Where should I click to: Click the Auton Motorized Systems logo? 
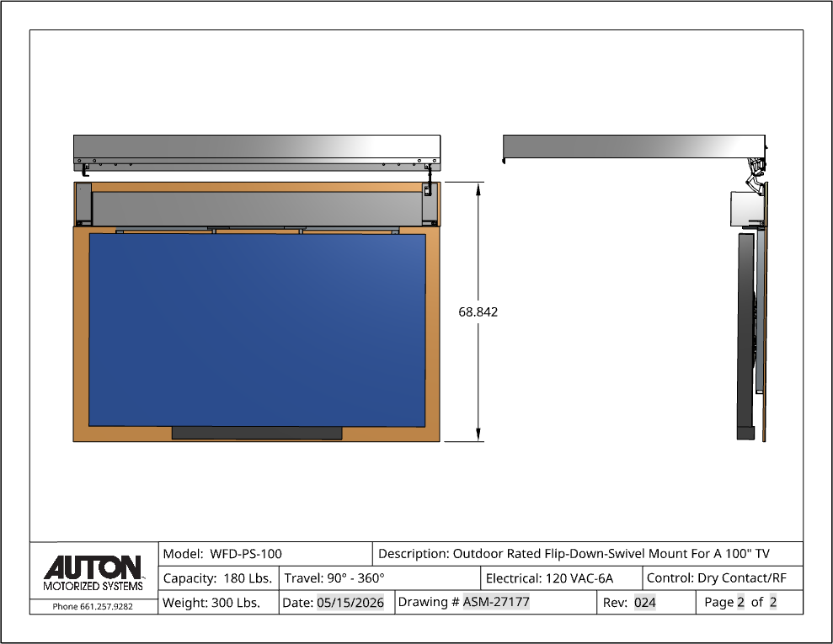pyautogui.click(x=93, y=573)
